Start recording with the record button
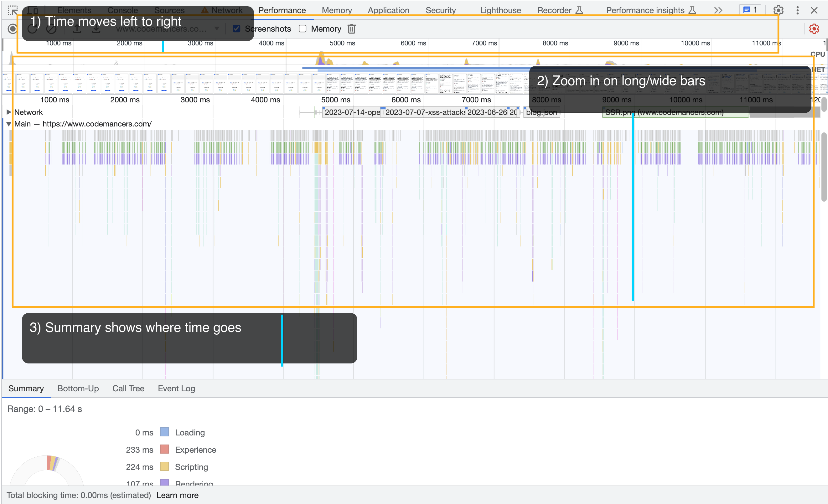This screenshot has height=504, width=828. [x=13, y=29]
